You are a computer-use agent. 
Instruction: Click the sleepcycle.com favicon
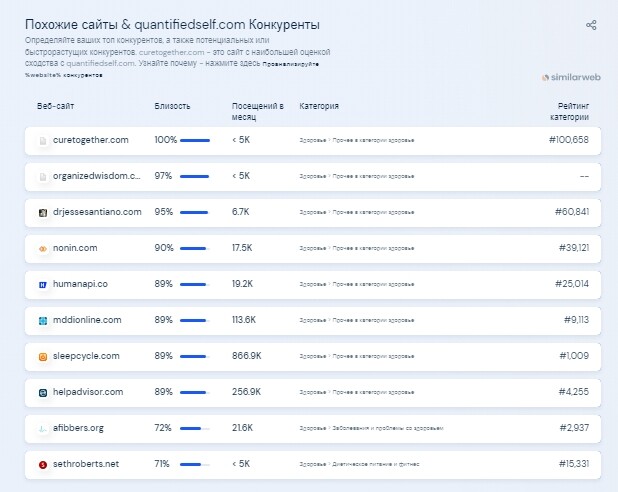coord(43,356)
